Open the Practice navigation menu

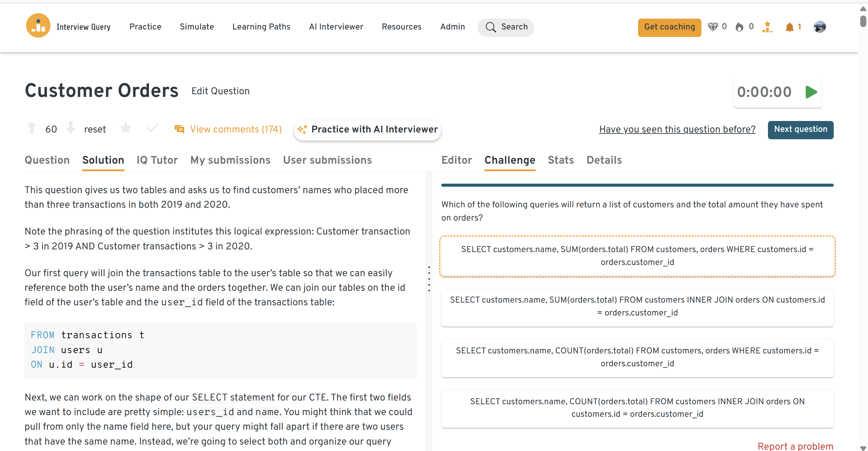[x=145, y=27]
